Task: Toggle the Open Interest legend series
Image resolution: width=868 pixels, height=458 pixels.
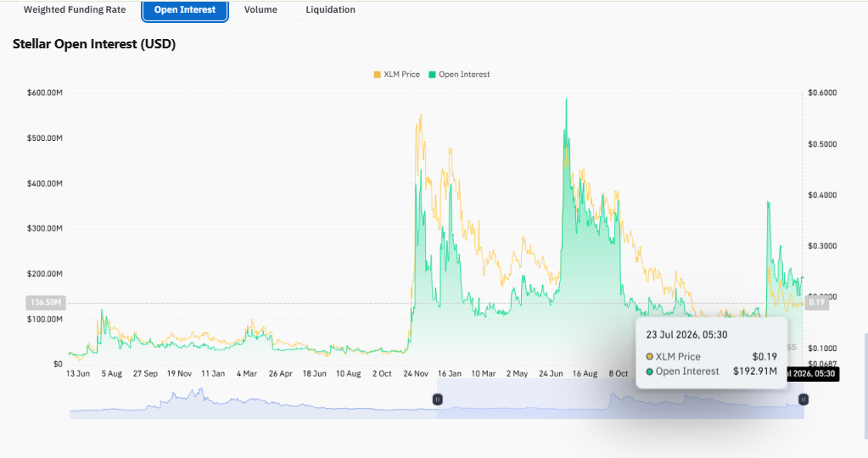Action: [x=459, y=75]
